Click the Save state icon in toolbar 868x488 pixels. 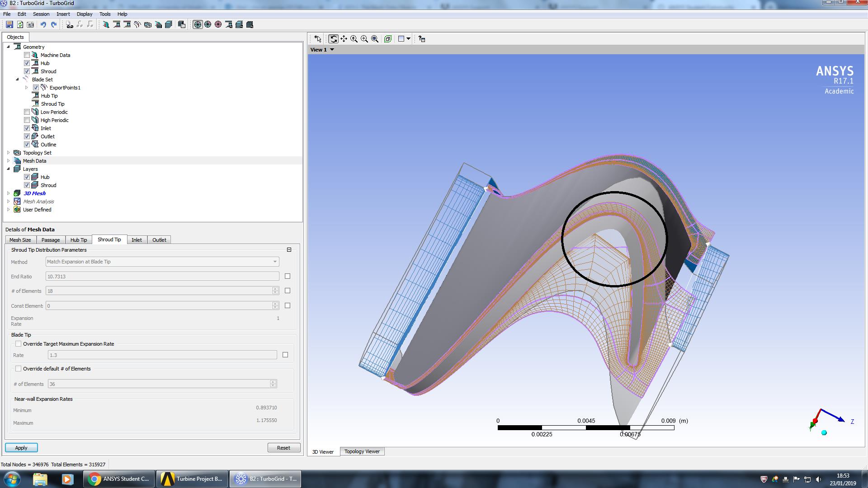(x=9, y=24)
